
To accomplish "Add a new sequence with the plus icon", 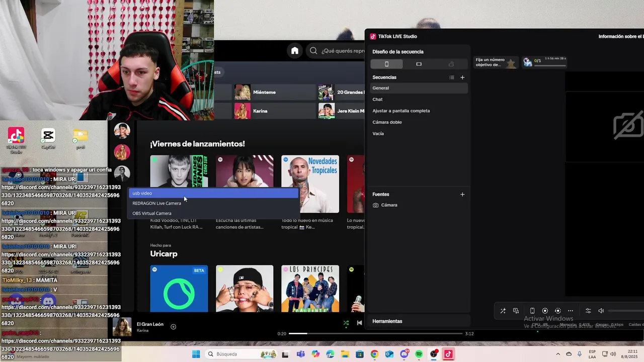I will click(x=462, y=77).
